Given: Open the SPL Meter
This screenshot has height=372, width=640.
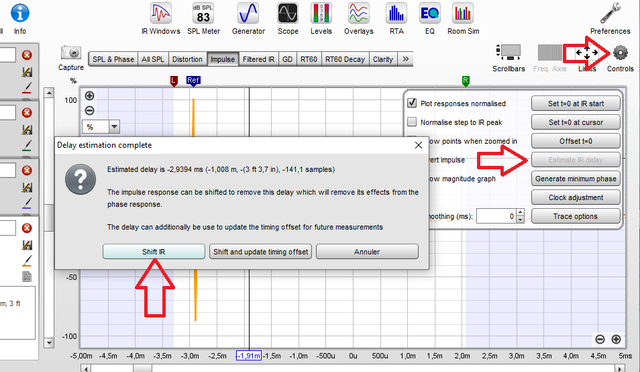Looking at the screenshot, I should pos(203,19).
